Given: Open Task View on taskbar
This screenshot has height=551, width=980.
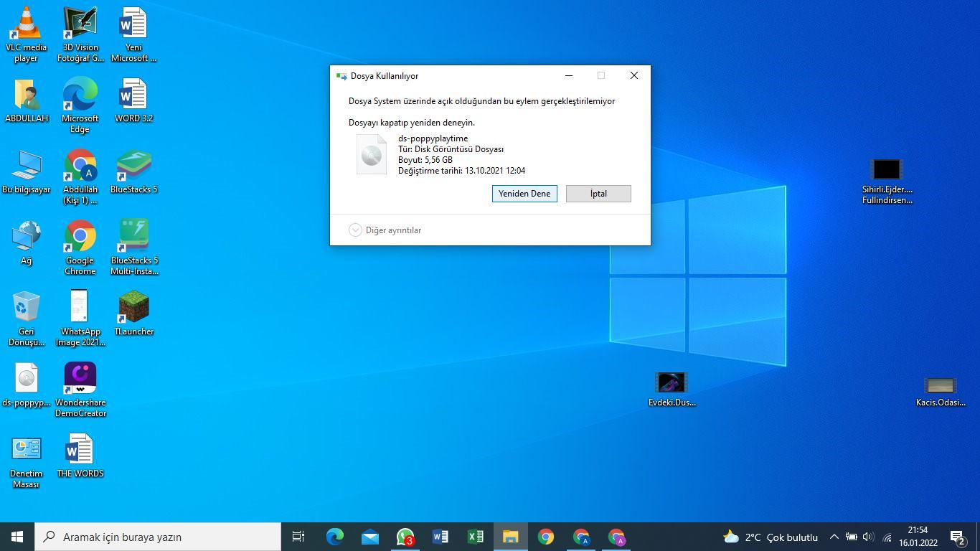Looking at the screenshot, I should click(298, 537).
